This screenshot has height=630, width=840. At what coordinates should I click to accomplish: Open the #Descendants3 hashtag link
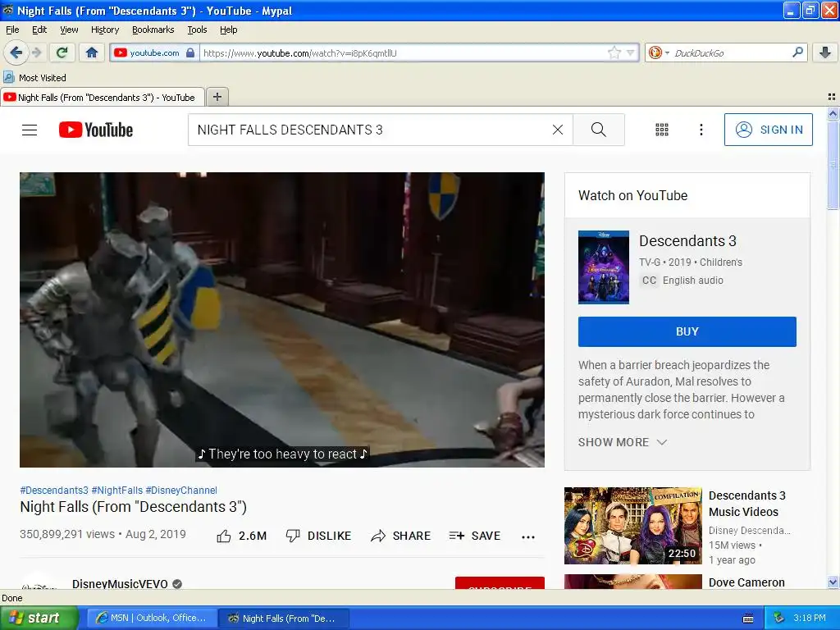(x=54, y=491)
